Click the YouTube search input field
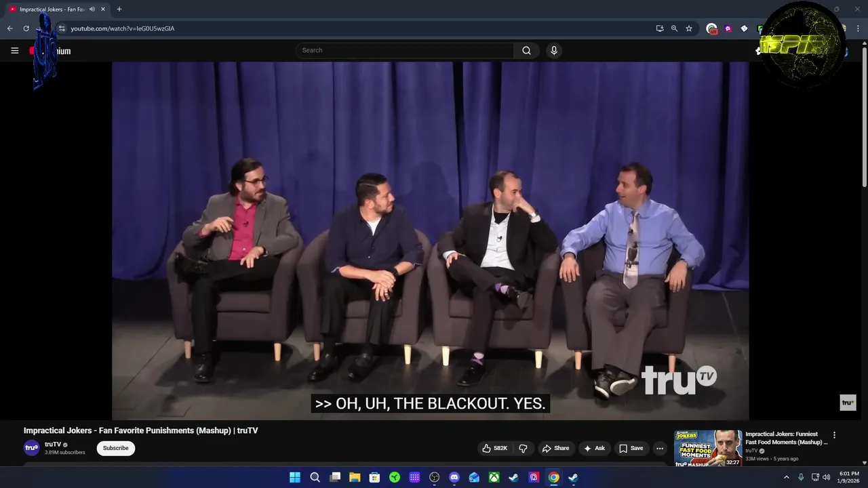This screenshot has height=488, width=868. (404, 50)
